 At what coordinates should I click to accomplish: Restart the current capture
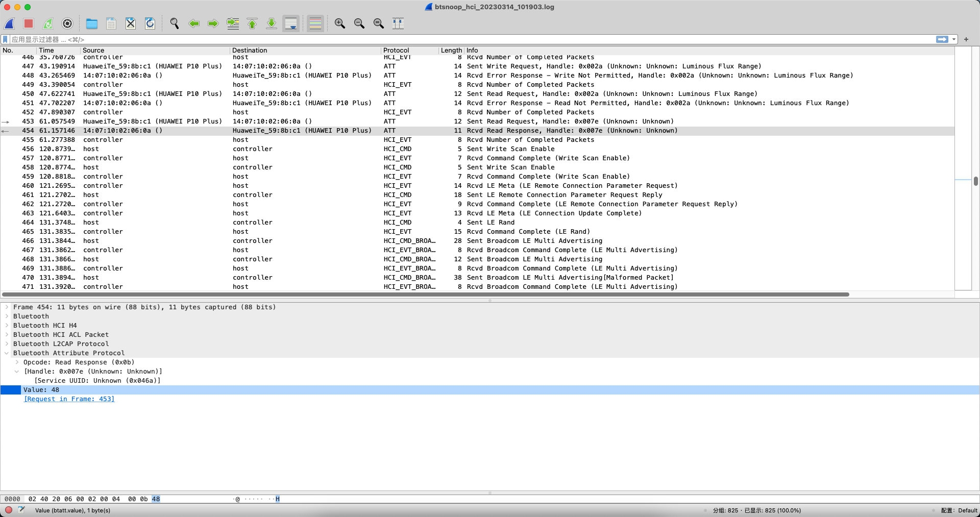(48, 23)
